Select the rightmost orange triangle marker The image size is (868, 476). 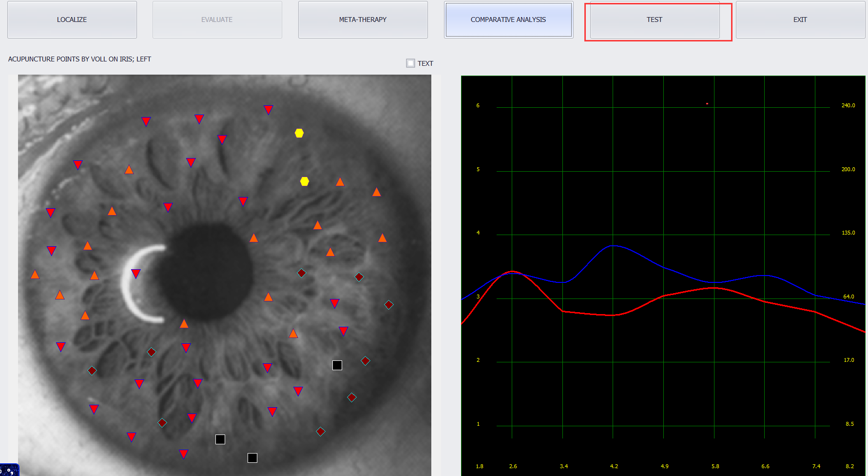383,238
